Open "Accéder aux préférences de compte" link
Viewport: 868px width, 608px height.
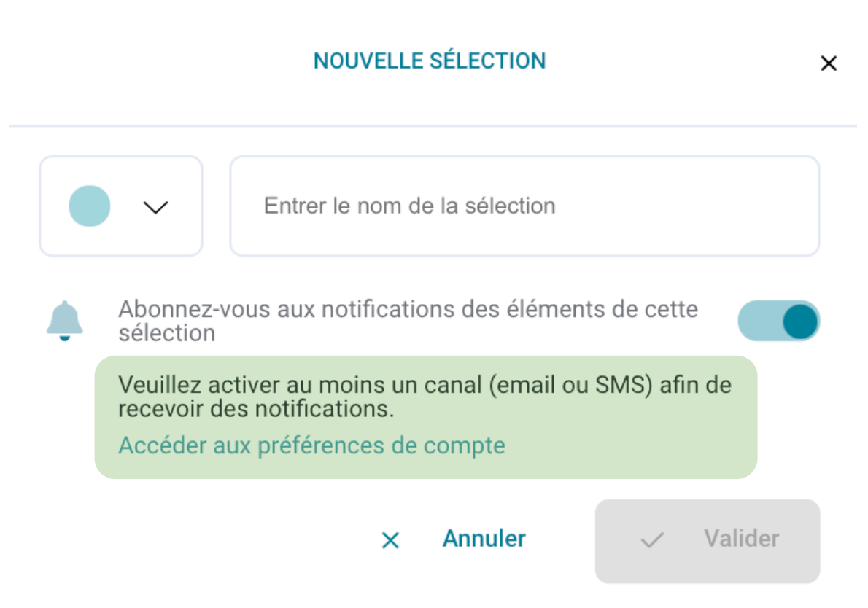pos(311,445)
